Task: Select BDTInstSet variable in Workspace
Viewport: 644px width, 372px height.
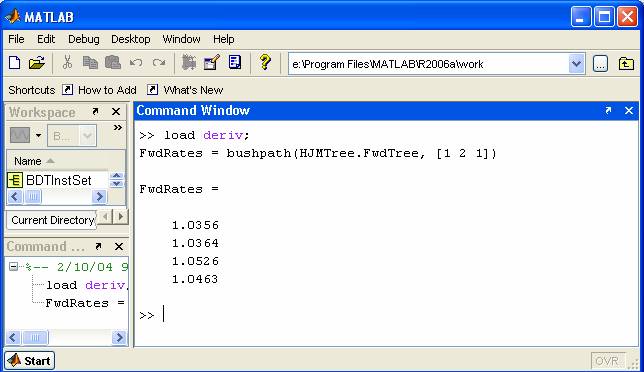Action: [x=58, y=180]
